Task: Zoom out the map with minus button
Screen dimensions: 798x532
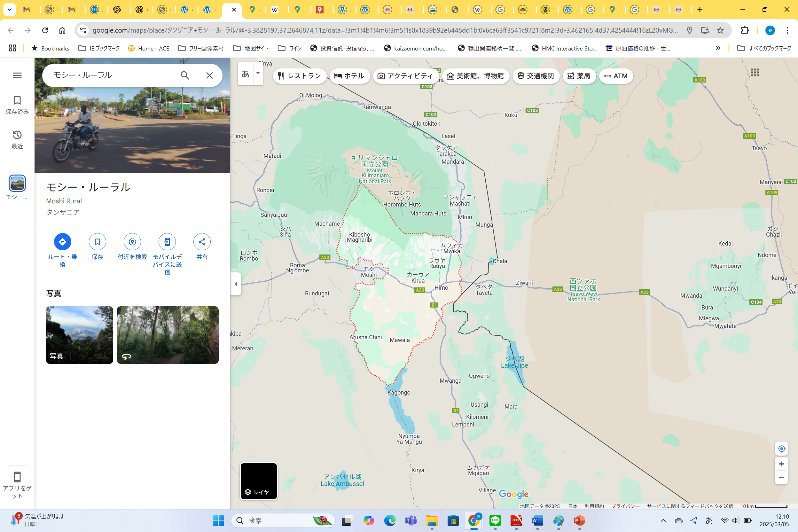Action: pos(781,477)
